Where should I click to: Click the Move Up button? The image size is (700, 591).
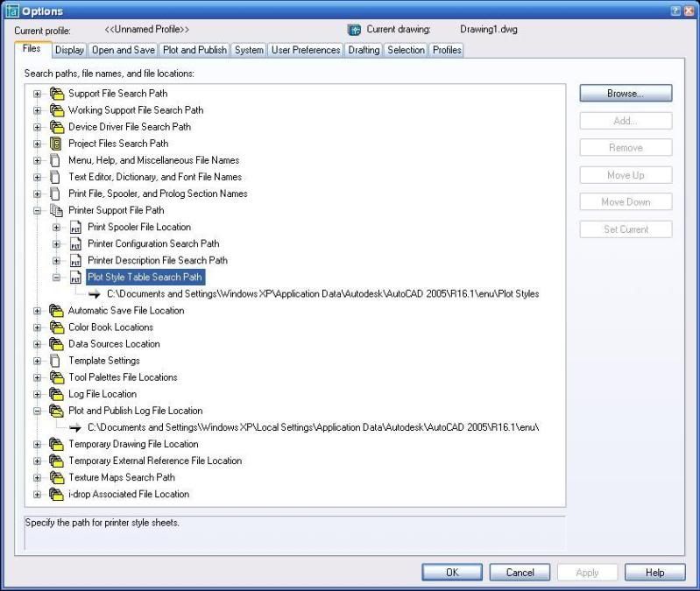[626, 175]
